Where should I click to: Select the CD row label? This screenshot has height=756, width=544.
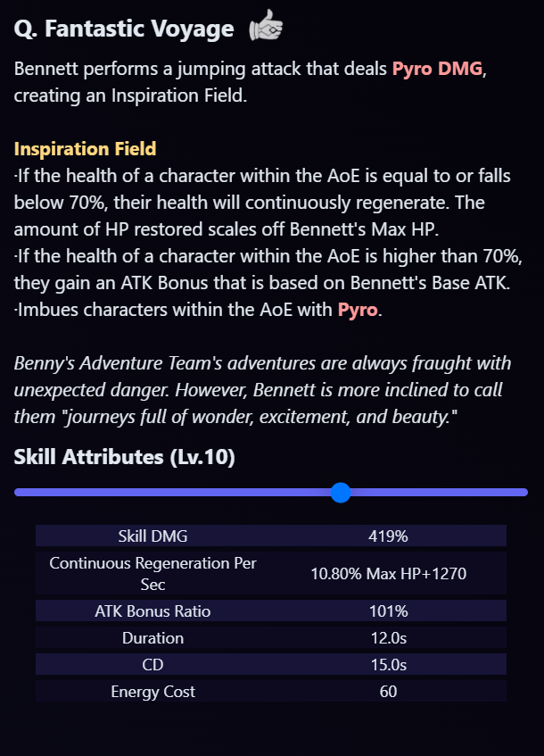(x=152, y=665)
